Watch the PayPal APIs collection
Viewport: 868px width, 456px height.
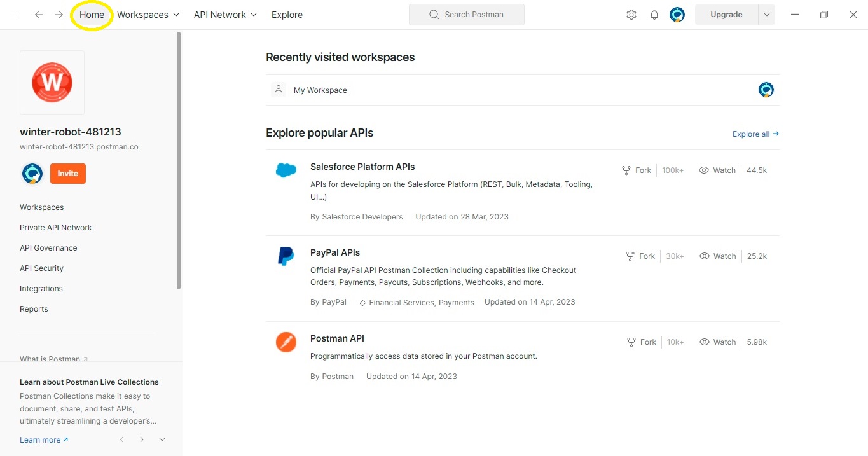point(717,256)
